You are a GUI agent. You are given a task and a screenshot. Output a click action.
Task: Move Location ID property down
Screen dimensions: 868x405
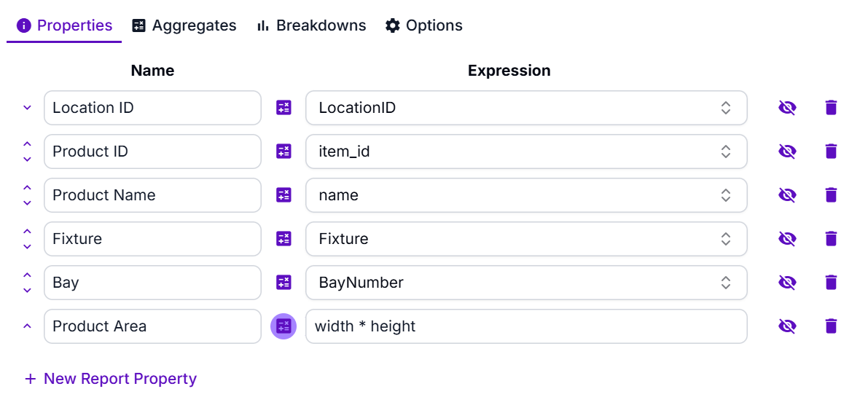27,108
